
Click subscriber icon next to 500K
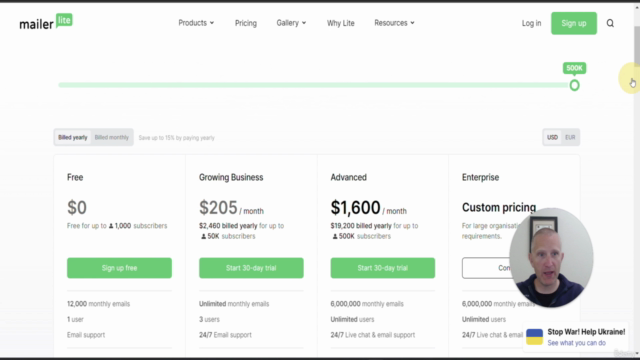335,236
